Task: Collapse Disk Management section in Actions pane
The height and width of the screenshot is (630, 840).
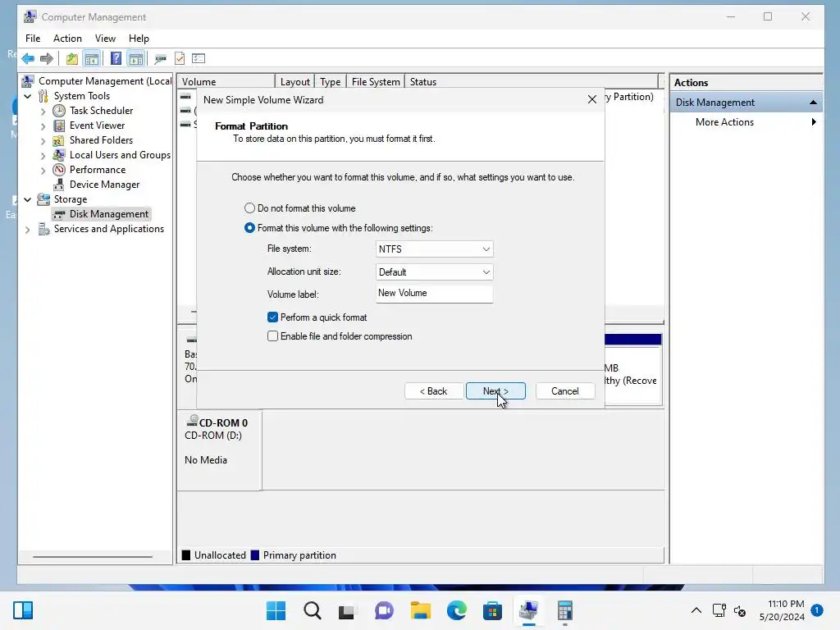Action: point(813,103)
